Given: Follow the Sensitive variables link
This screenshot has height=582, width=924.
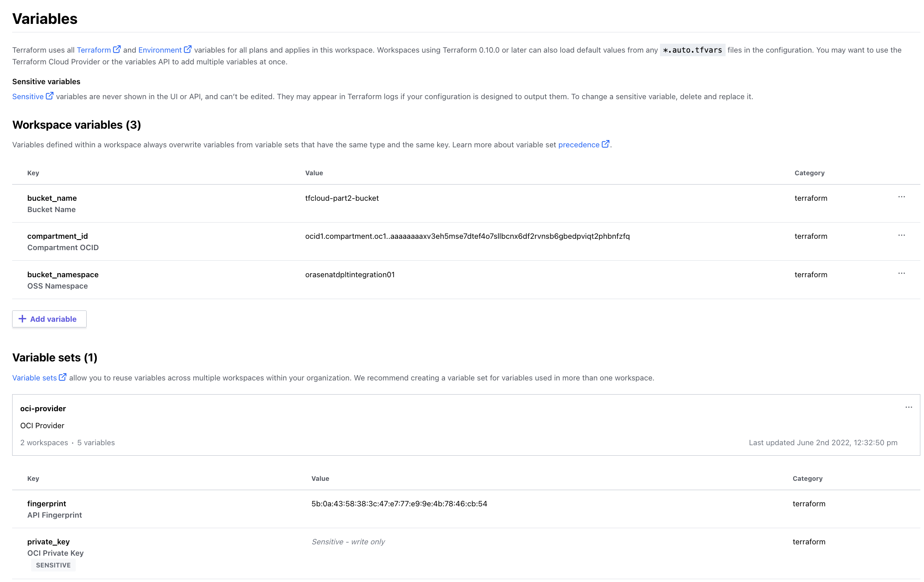Looking at the screenshot, I should pyautogui.click(x=28, y=96).
